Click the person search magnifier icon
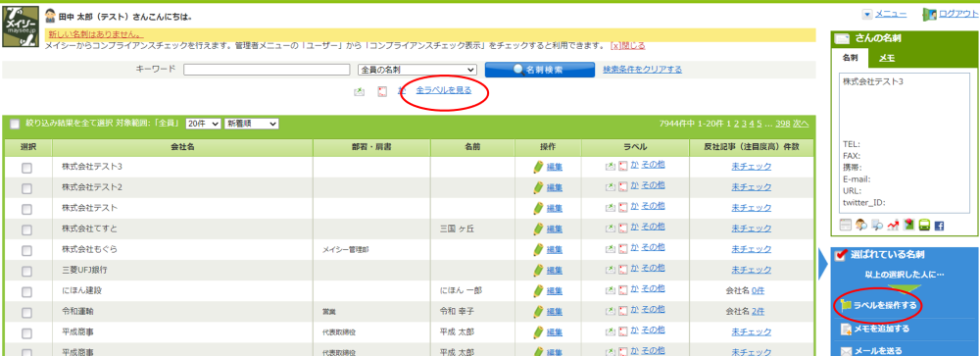The height and width of the screenshot is (356, 980). [861, 225]
